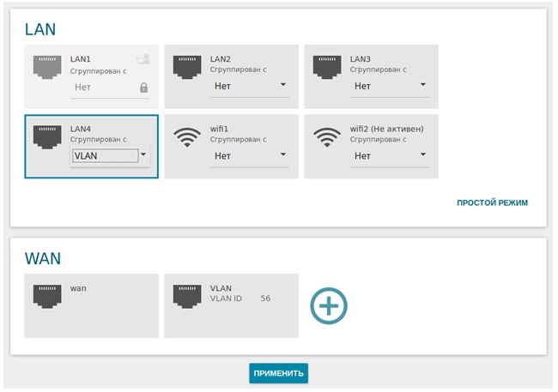The height and width of the screenshot is (392, 558).
Task: Open the wifi2 grouped-with dropdown
Action: pyautogui.click(x=390, y=156)
